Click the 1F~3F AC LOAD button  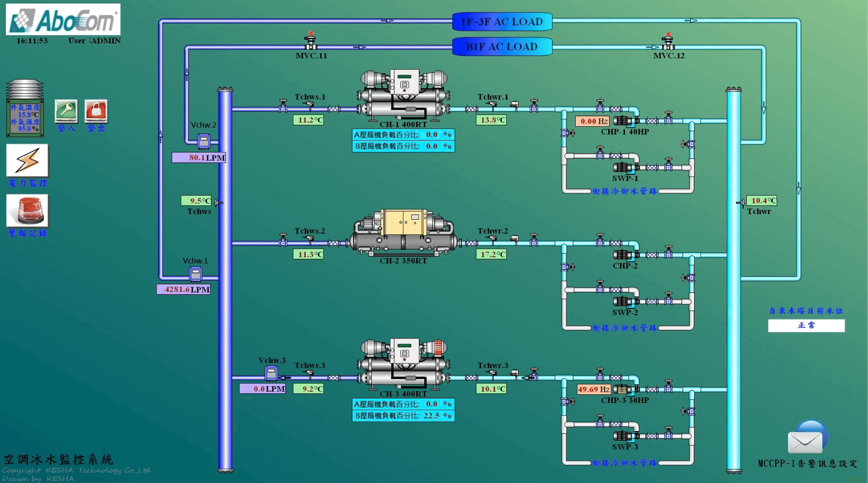[x=502, y=22]
